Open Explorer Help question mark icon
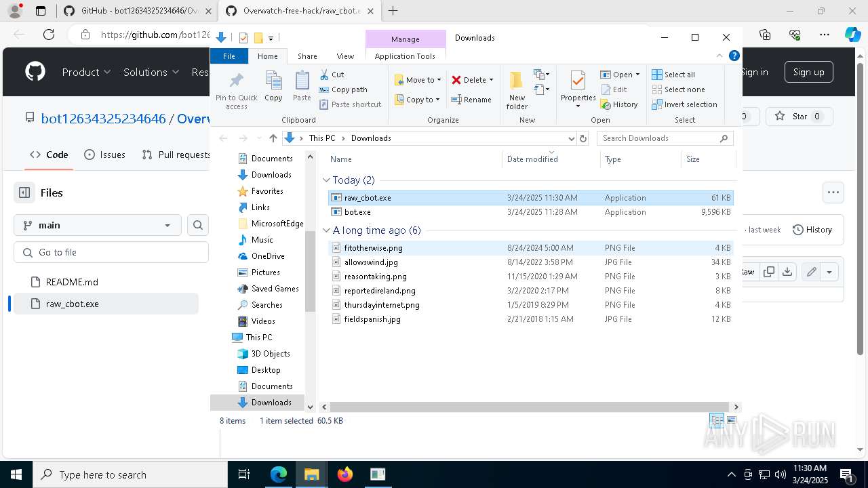The width and height of the screenshot is (868, 488). pos(734,56)
